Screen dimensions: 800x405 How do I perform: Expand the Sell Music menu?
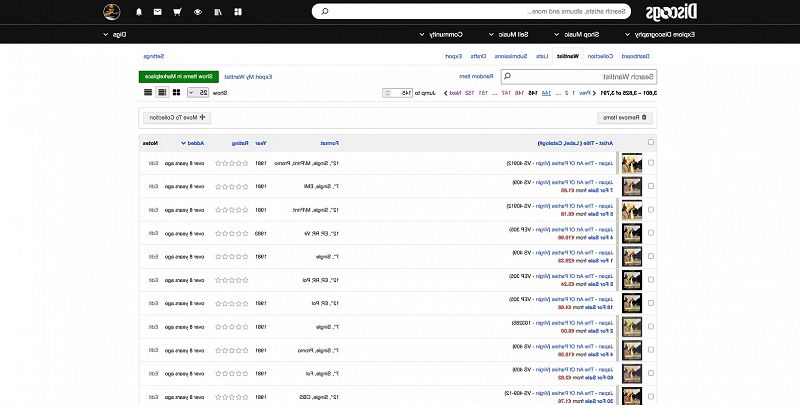tap(508, 35)
